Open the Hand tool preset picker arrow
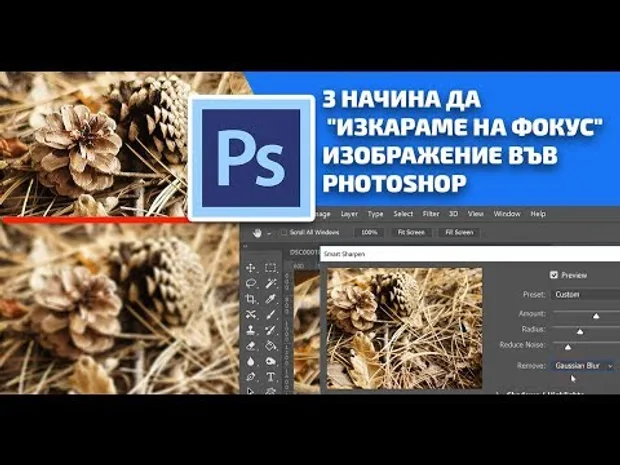Image resolution: width=620 pixels, height=465 pixels. coord(269,233)
